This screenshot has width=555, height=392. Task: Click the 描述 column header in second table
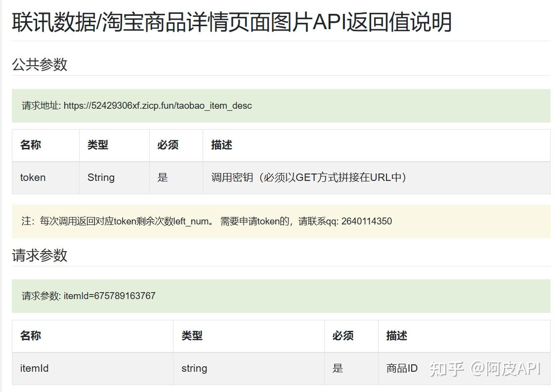(x=397, y=336)
